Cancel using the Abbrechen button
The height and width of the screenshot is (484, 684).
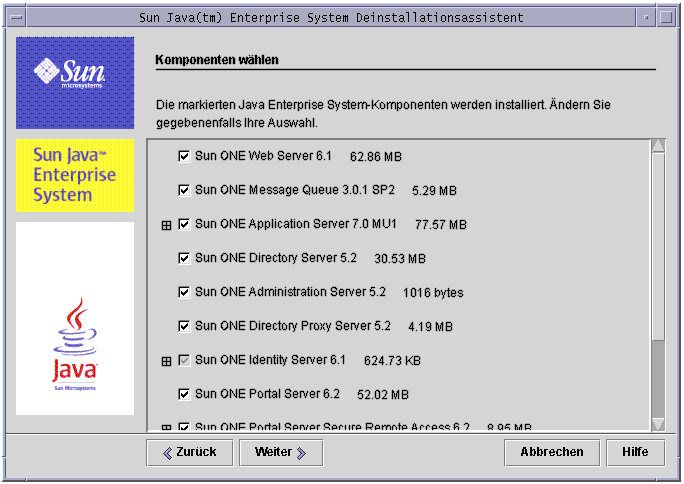552,453
